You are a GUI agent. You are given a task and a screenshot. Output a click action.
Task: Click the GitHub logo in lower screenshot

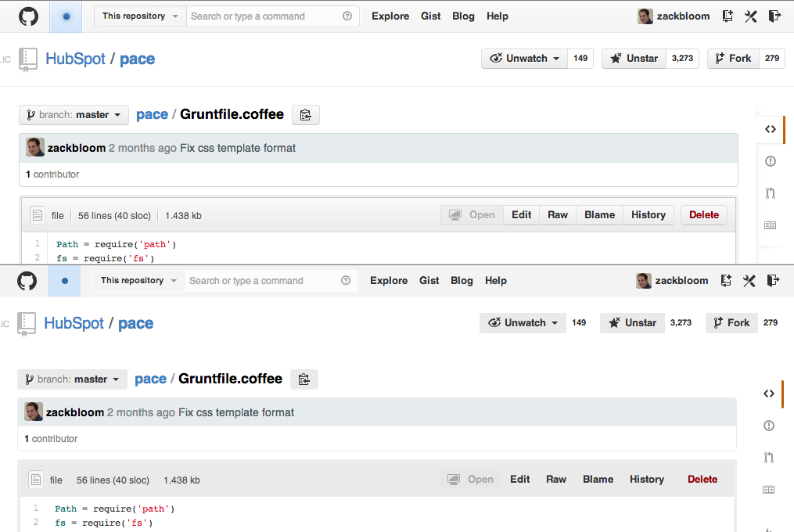(27, 281)
